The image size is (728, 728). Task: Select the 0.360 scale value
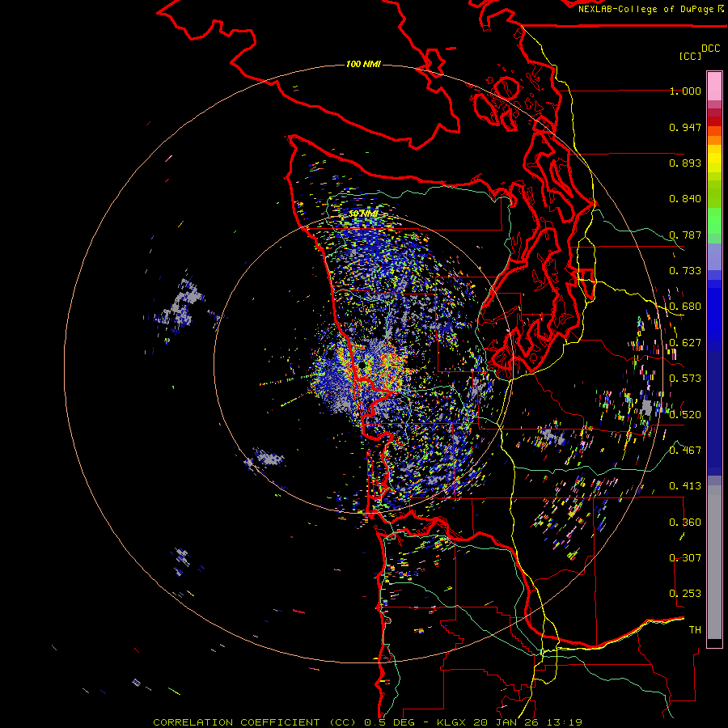click(685, 522)
